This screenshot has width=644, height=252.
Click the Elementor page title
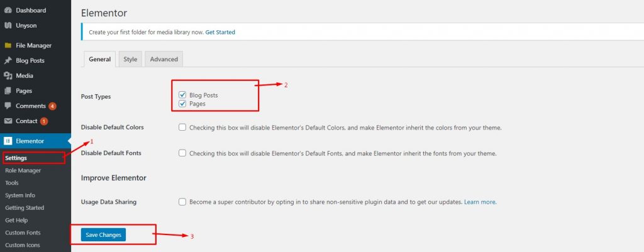(104, 13)
